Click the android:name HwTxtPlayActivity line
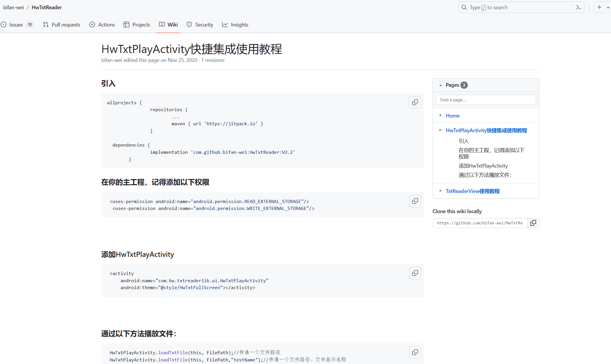The image size is (611, 364). point(194,281)
